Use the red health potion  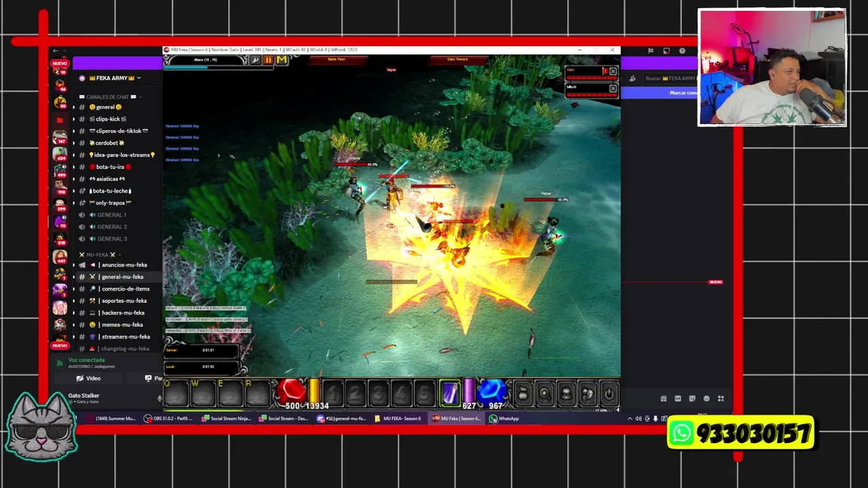click(x=292, y=391)
